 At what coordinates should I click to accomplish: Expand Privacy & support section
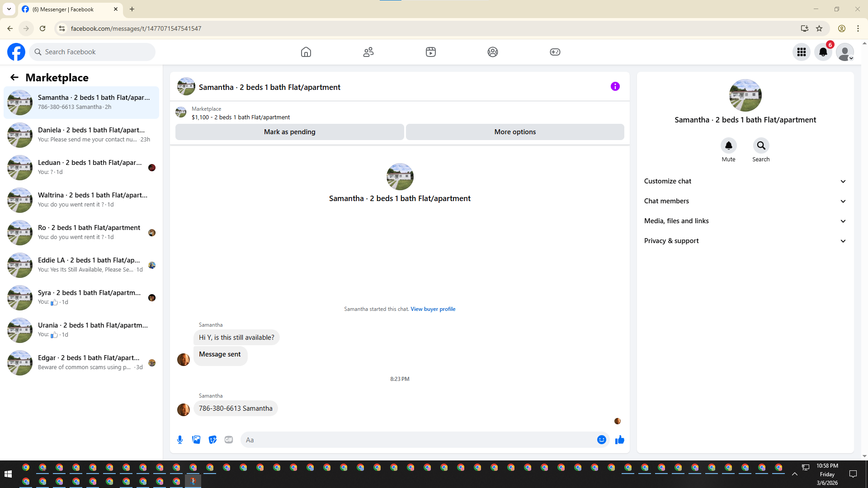tap(745, 241)
